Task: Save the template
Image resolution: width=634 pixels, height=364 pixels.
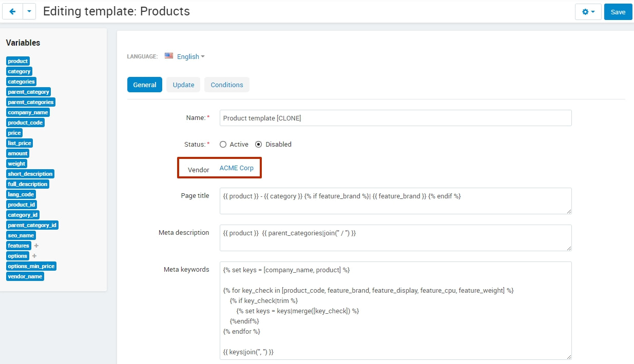Action: point(618,12)
